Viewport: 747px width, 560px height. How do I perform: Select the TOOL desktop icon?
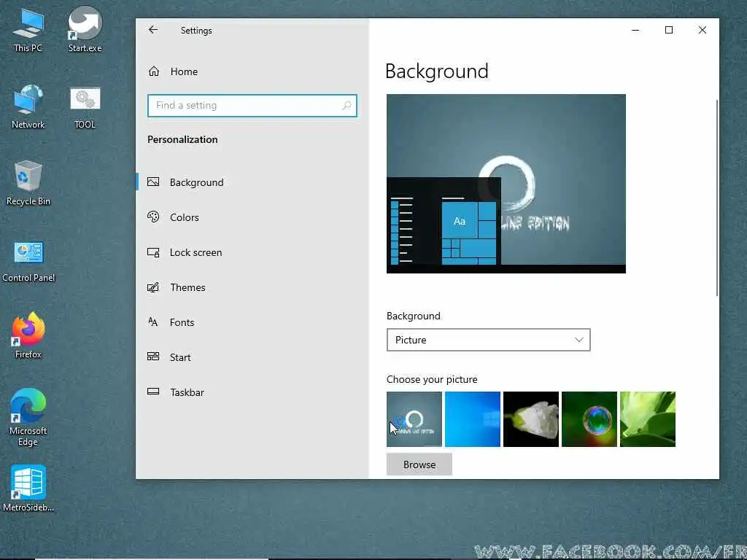pyautogui.click(x=85, y=106)
